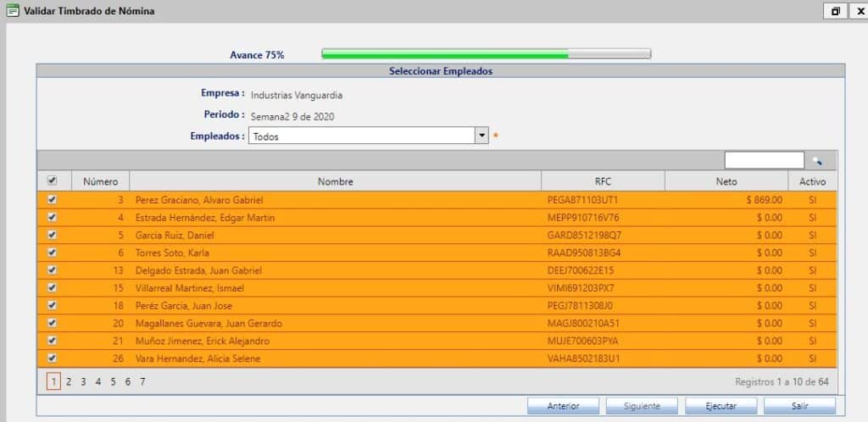Uncheck the Torres Soto, Karla row checkbox
This screenshot has width=868, height=422.
click(x=53, y=253)
